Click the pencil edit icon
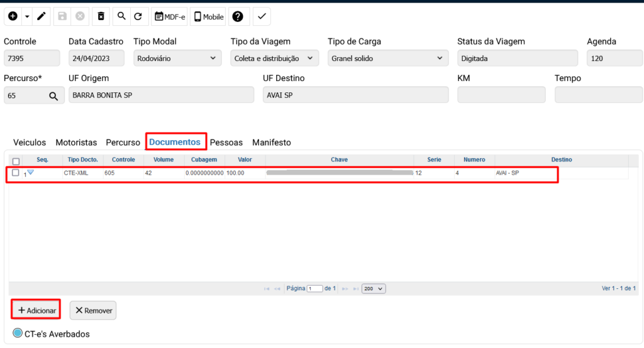 coord(42,17)
